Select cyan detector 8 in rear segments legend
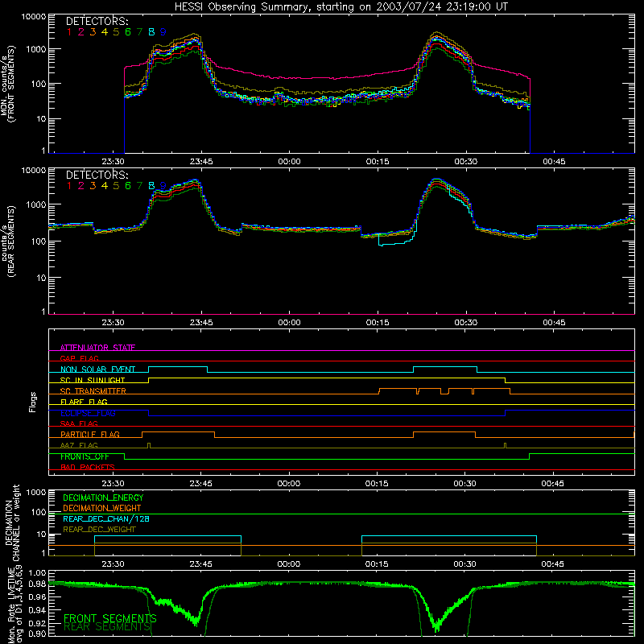This screenshot has width=644, height=644. pyautogui.click(x=151, y=186)
